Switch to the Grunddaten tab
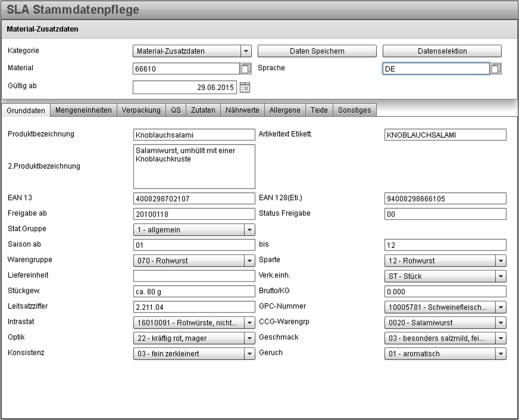This screenshot has height=420, width=519. [x=26, y=110]
